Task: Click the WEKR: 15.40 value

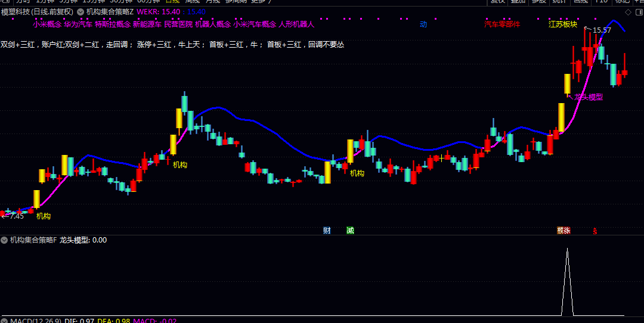Action: pyautogui.click(x=159, y=12)
